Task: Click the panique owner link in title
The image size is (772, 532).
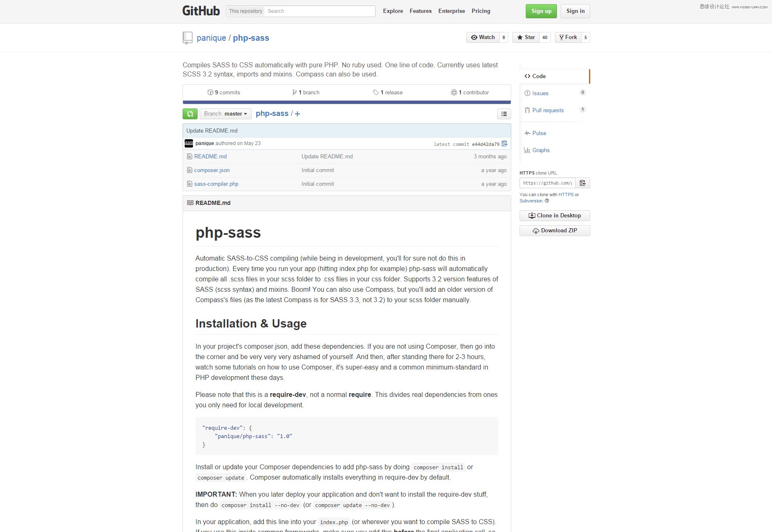Action: click(x=211, y=38)
